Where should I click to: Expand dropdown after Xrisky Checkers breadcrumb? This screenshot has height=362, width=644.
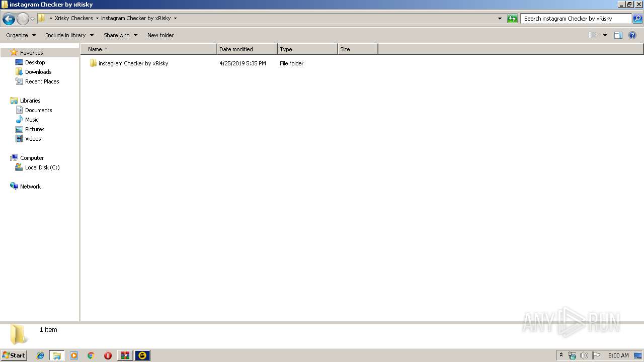[x=97, y=18]
